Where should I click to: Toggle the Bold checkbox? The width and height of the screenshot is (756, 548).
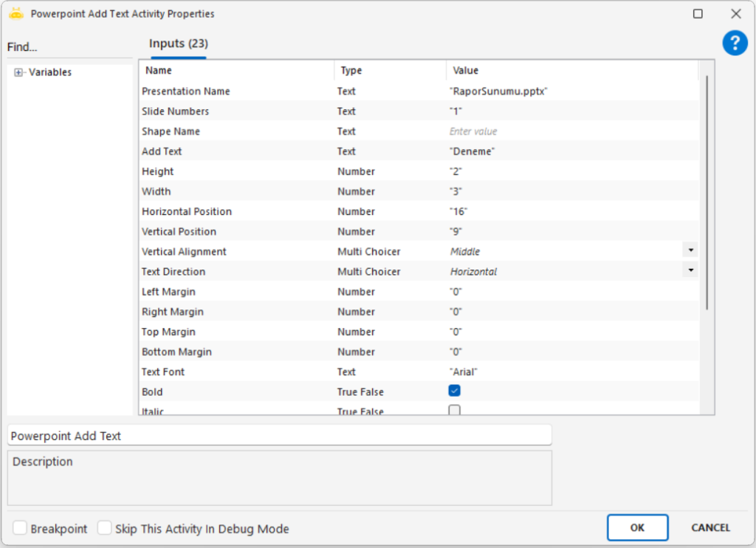click(455, 391)
